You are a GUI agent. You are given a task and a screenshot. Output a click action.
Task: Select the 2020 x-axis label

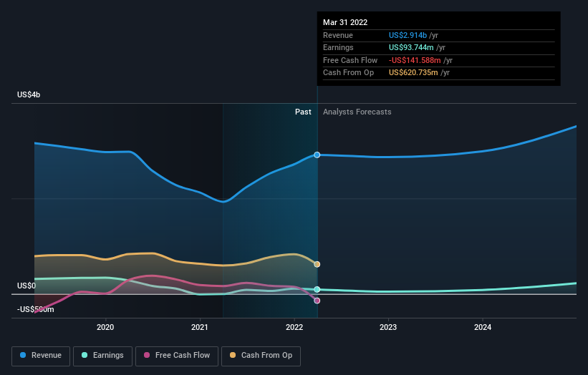105,327
